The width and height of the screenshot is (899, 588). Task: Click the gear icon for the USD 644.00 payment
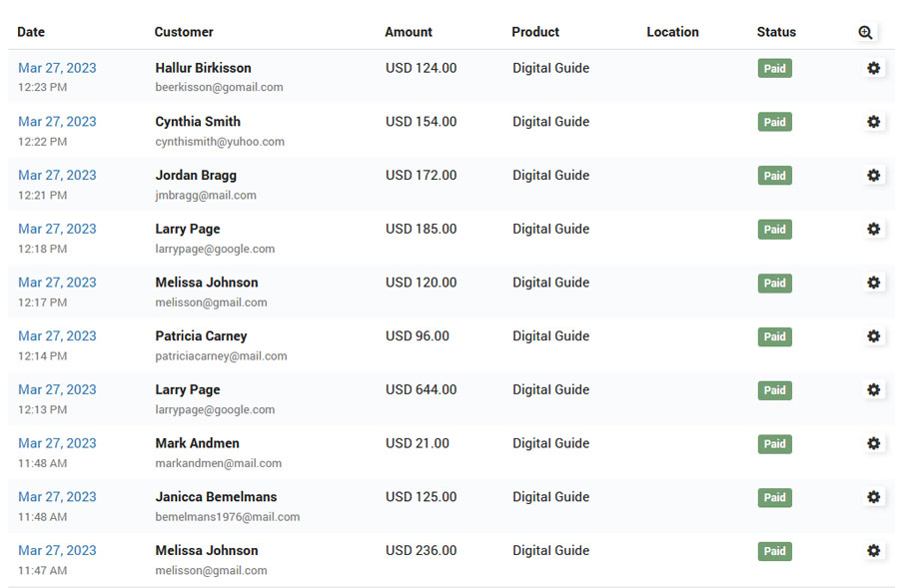coord(874,389)
